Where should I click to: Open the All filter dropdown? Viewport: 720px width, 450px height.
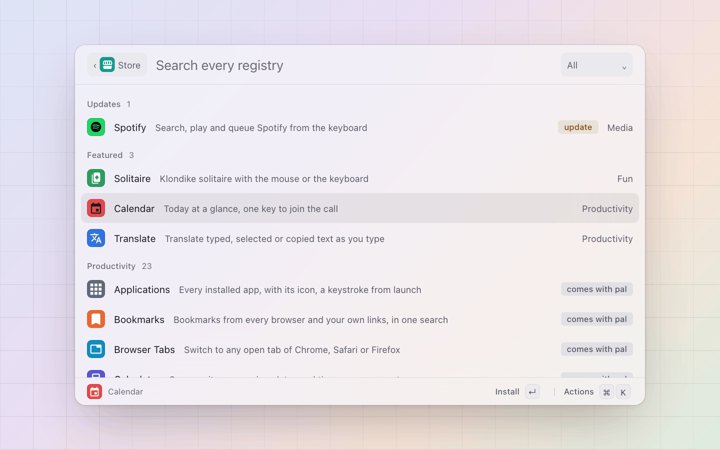[596, 65]
